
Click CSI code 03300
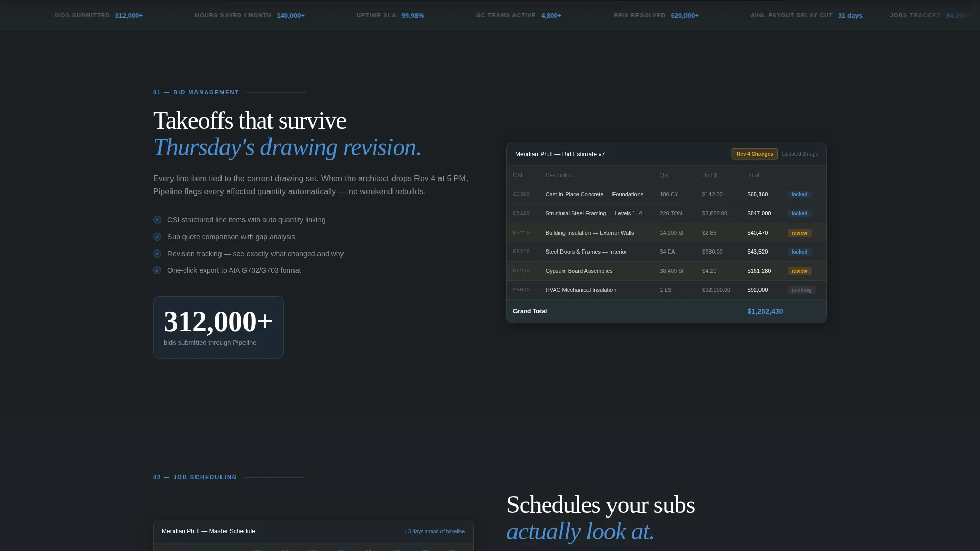[521, 194]
